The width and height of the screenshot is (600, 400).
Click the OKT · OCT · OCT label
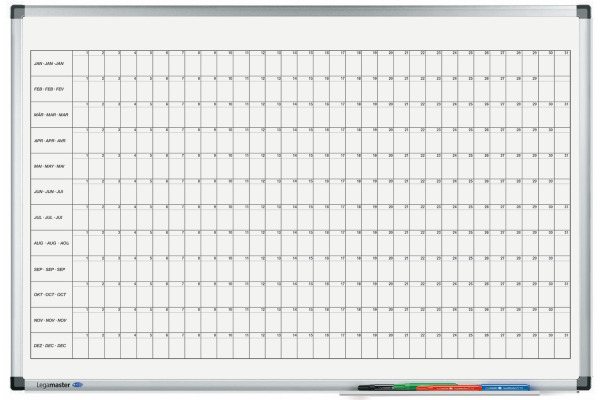pos(50,295)
